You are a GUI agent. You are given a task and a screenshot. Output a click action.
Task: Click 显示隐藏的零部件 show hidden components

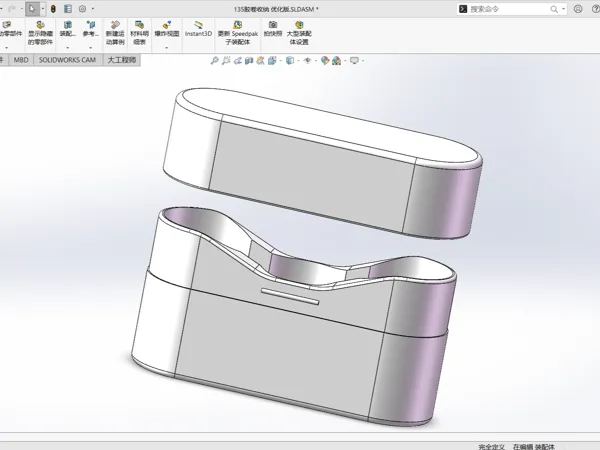click(x=40, y=33)
